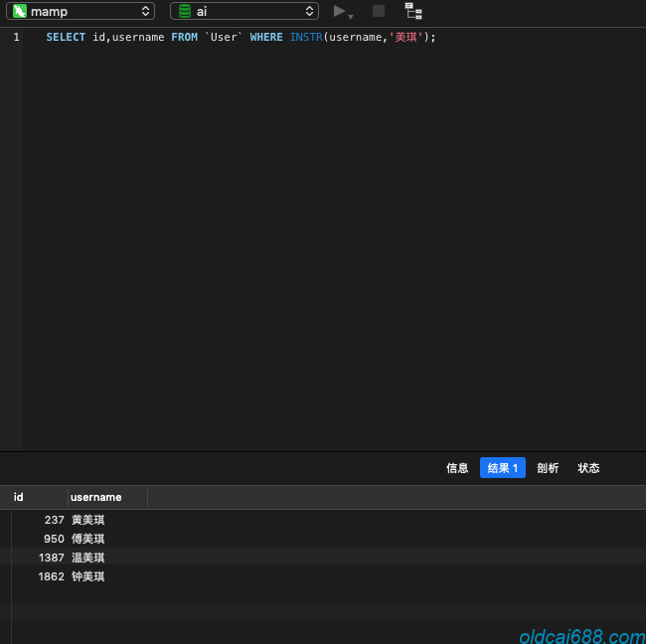This screenshot has height=644, width=646.
Task: Click the green mamp connection icon
Action: [19, 11]
